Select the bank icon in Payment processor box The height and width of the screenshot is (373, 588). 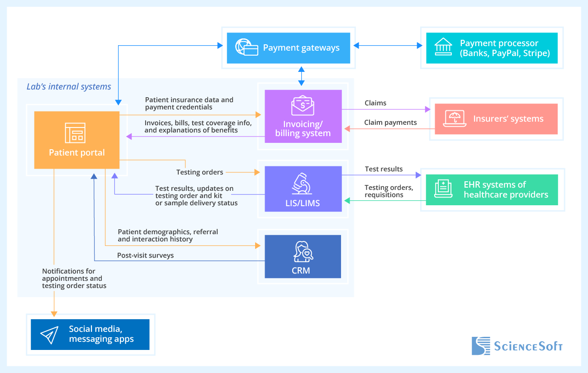pyautogui.click(x=444, y=47)
